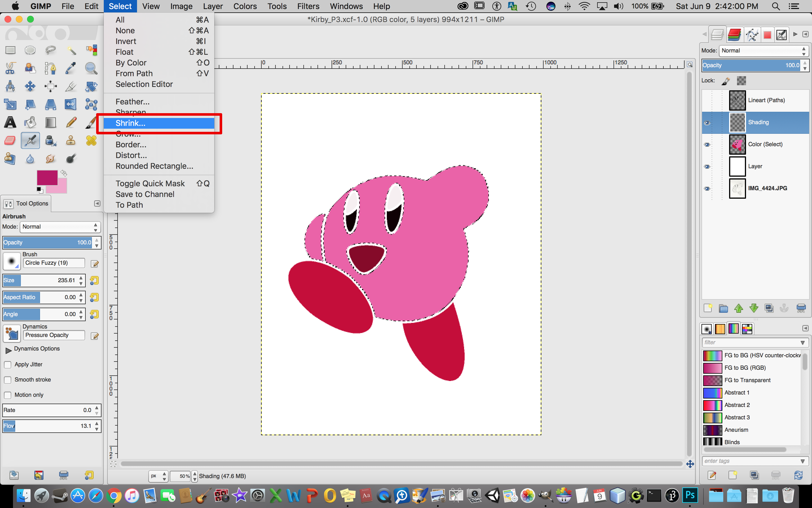Click the zoom 50% input field
Screen dimensions: 812x508
[x=180, y=476]
